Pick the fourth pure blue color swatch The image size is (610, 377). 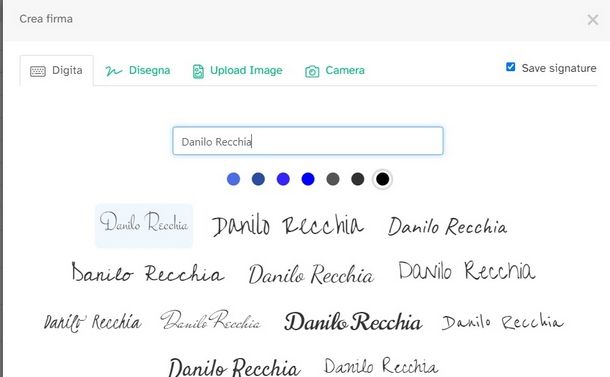tap(308, 179)
